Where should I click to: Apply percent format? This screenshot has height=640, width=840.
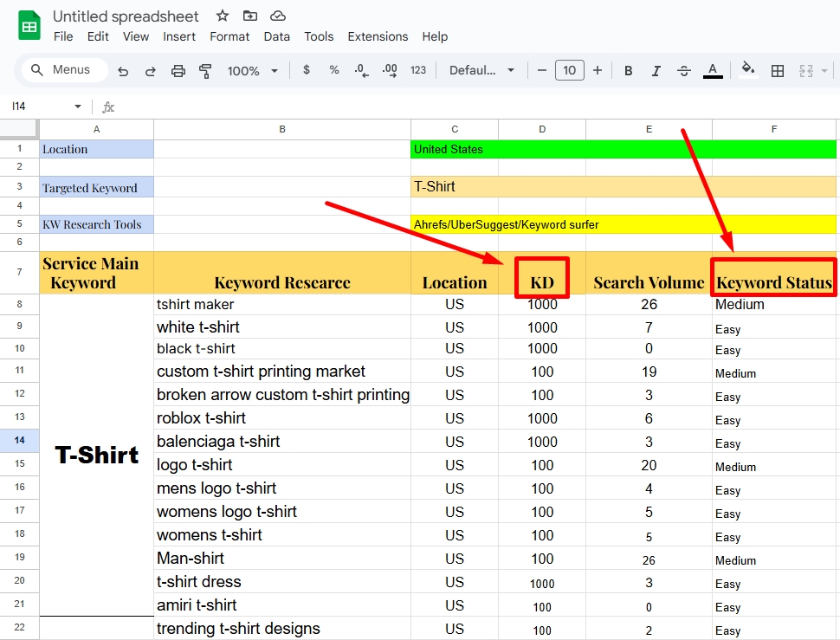pos(333,70)
